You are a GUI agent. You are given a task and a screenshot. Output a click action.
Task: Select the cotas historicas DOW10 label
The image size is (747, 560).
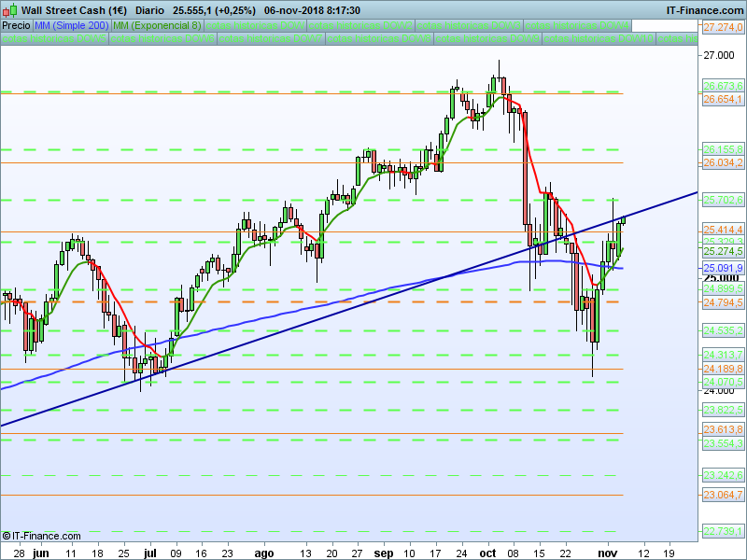click(598, 38)
